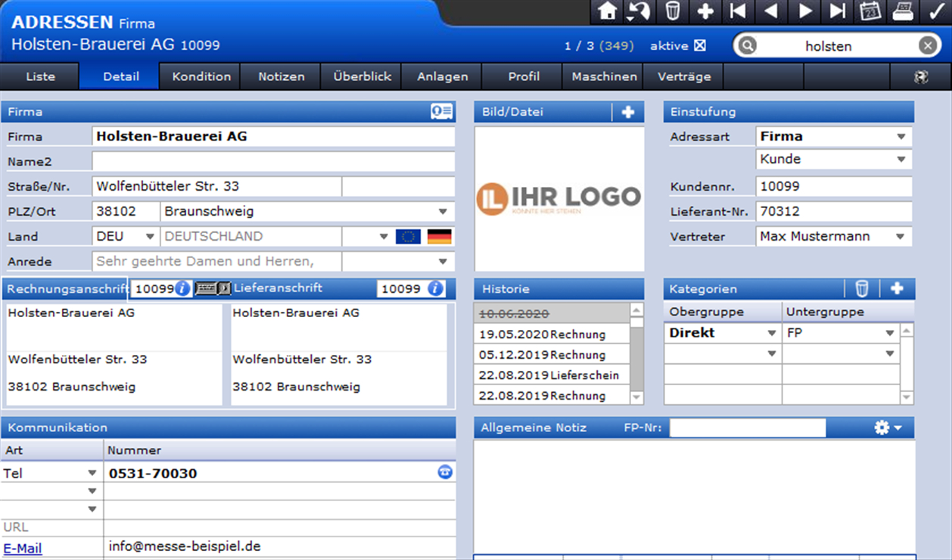Open Allgemeine Notiz gear settings menu
This screenshot has height=560, width=952.
(888, 428)
